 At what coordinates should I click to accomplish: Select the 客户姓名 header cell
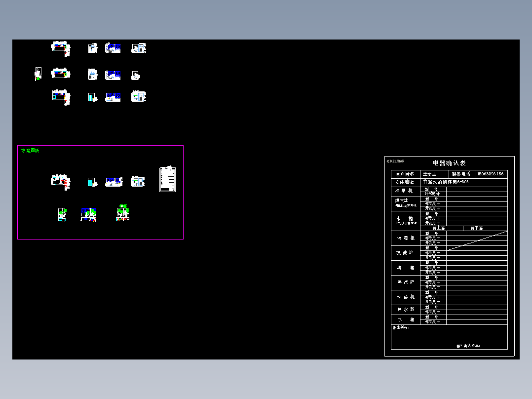click(406, 174)
